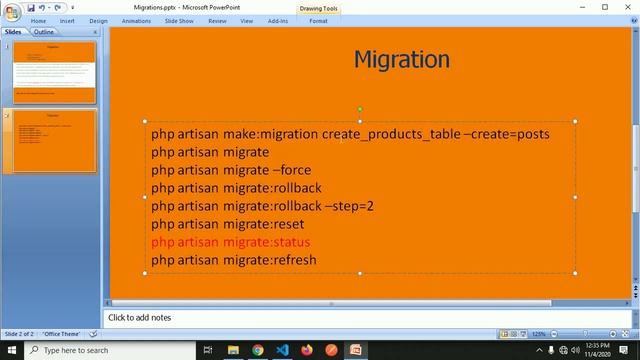Select slide 2 thumbnail
The width and height of the screenshot is (640, 360).
click(x=55, y=141)
